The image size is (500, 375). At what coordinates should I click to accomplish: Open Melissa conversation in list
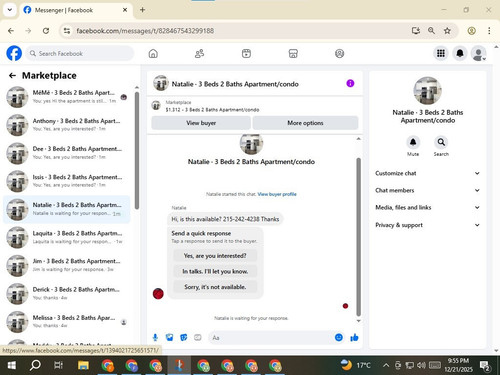(67, 322)
